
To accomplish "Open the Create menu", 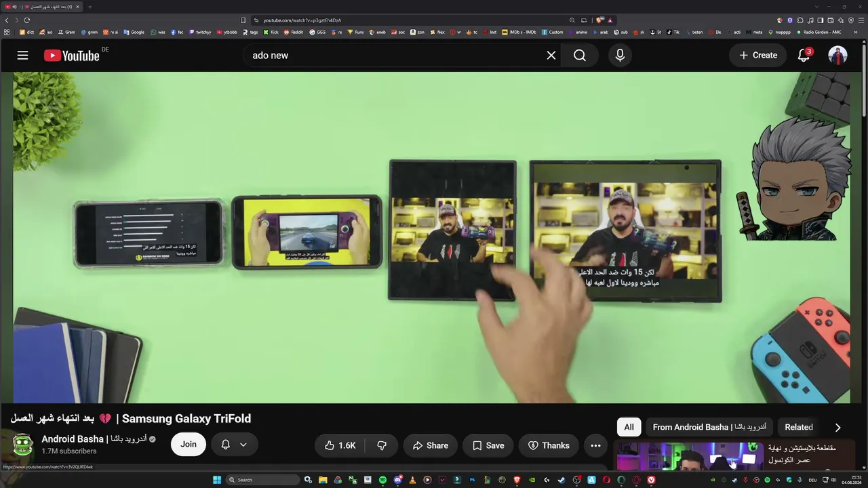I will click(758, 56).
